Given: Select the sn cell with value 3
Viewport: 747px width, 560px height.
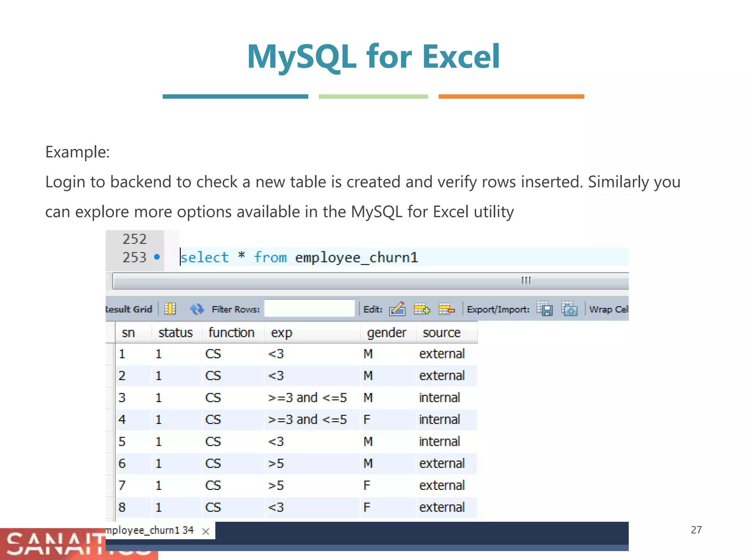Looking at the screenshot, I should (133, 398).
